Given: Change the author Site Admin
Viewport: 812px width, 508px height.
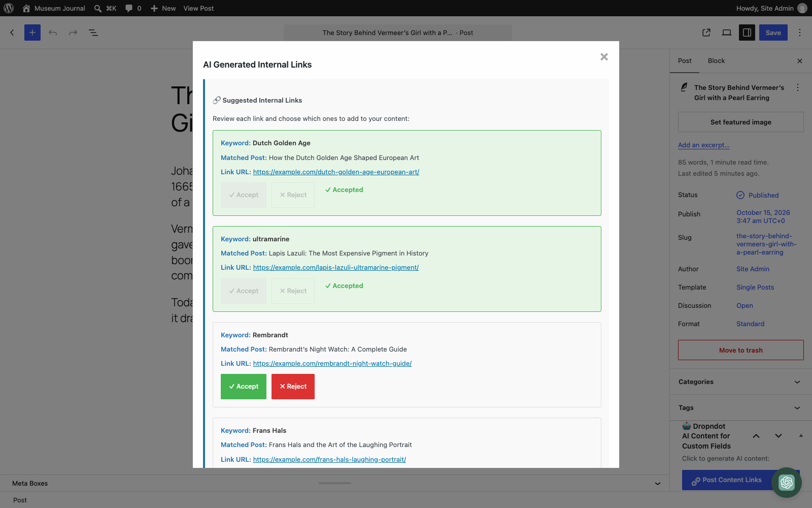Looking at the screenshot, I should coord(753,269).
